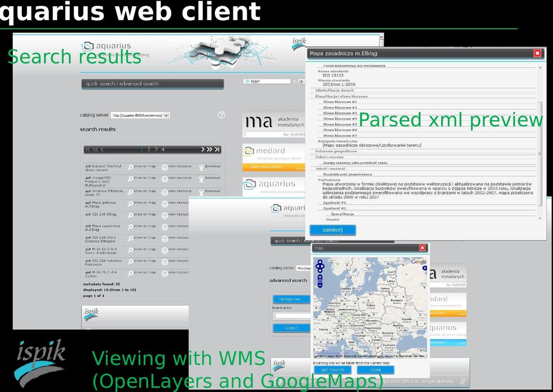Show Mapa glebowa m.Elbląg on map

[x=142, y=203]
